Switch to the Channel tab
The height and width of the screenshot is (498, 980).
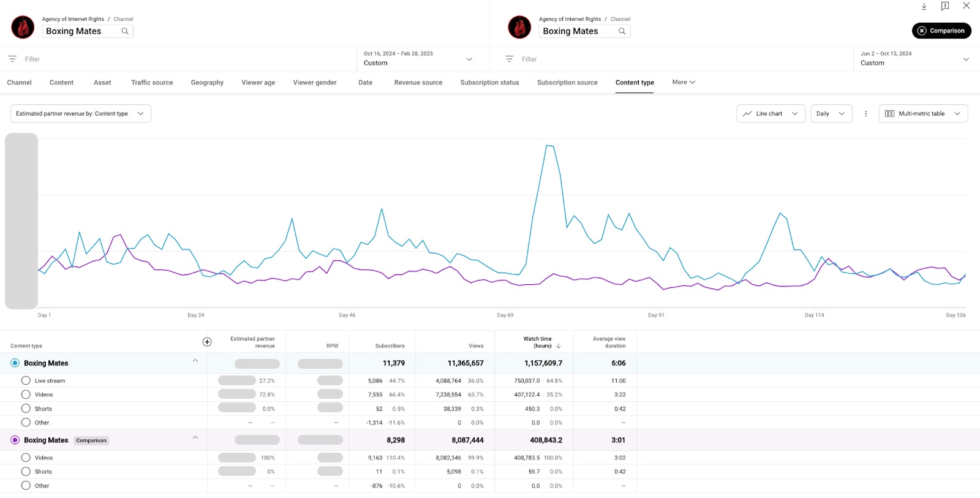click(20, 83)
